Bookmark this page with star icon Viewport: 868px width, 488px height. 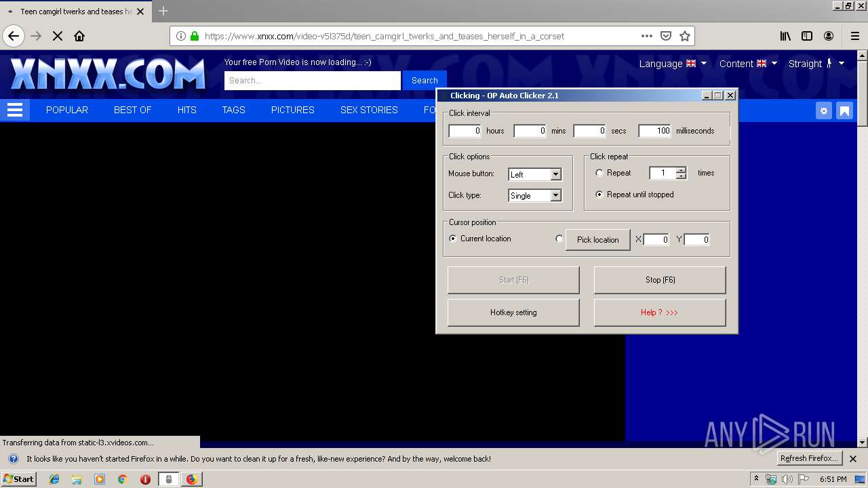point(685,36)
